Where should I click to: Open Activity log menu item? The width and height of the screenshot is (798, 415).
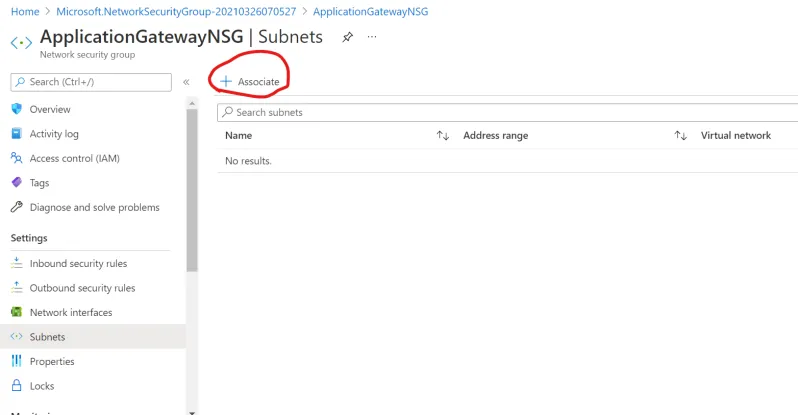point(54,133)
